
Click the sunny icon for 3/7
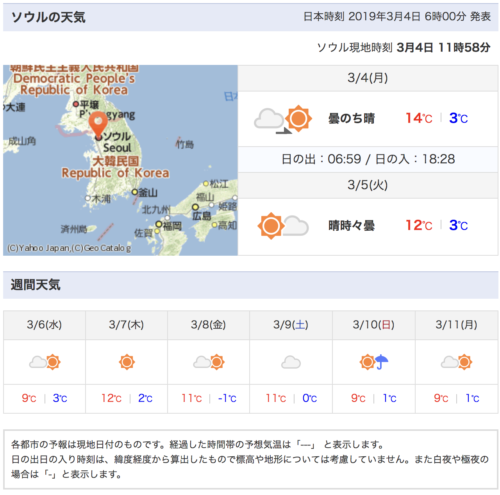click(x=127, y=362)
